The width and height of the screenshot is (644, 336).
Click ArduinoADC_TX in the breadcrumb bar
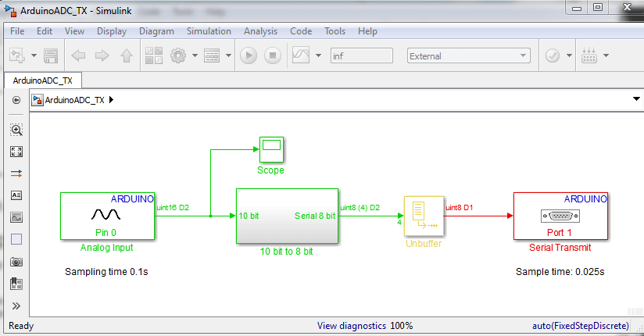click(75, 100)
